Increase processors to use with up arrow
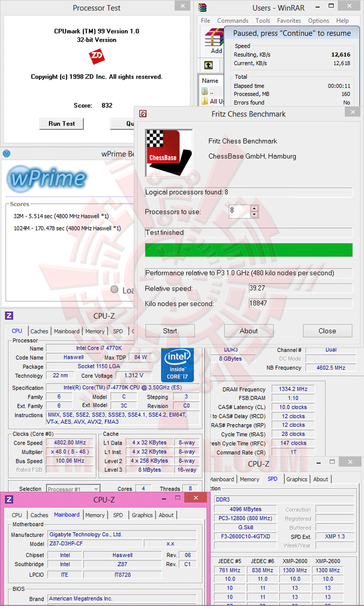 (x=254, y=209)
